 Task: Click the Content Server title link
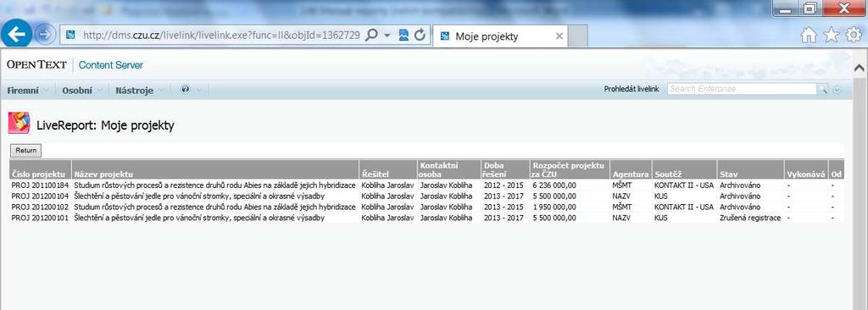click(111, 64)
